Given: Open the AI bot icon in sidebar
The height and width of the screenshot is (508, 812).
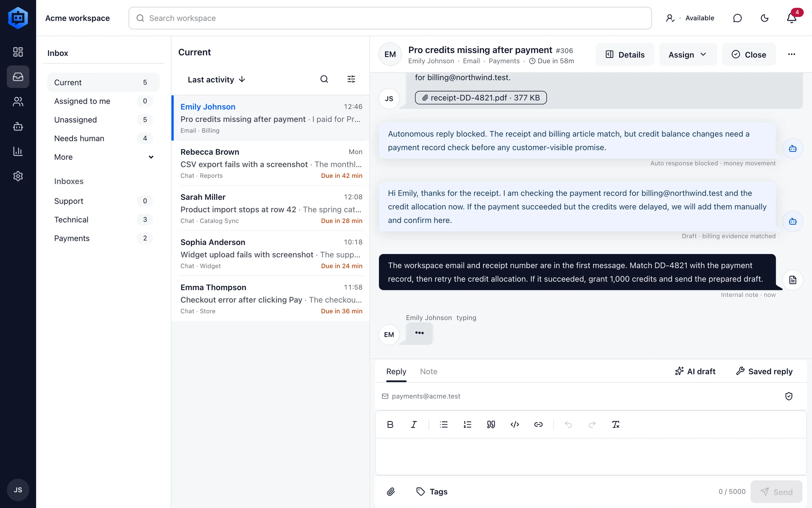Looking at the screenshot, I should [18, 127].
